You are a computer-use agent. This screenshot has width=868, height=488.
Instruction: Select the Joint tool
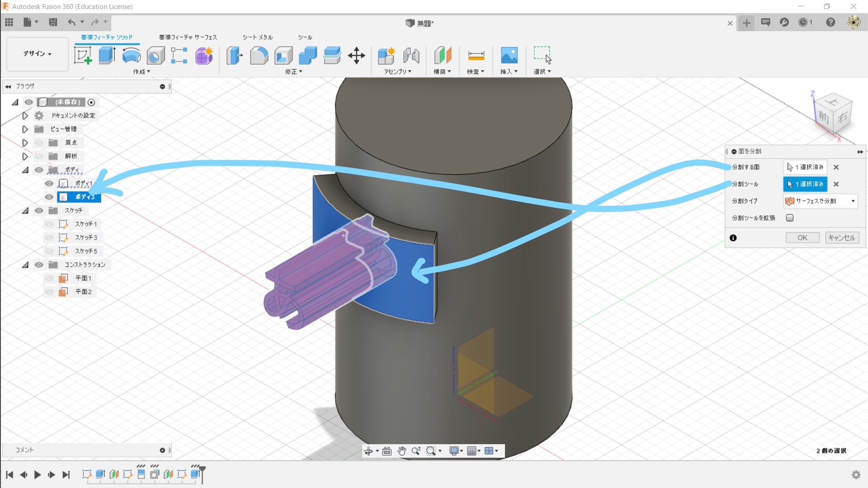[x=411, y=56]
